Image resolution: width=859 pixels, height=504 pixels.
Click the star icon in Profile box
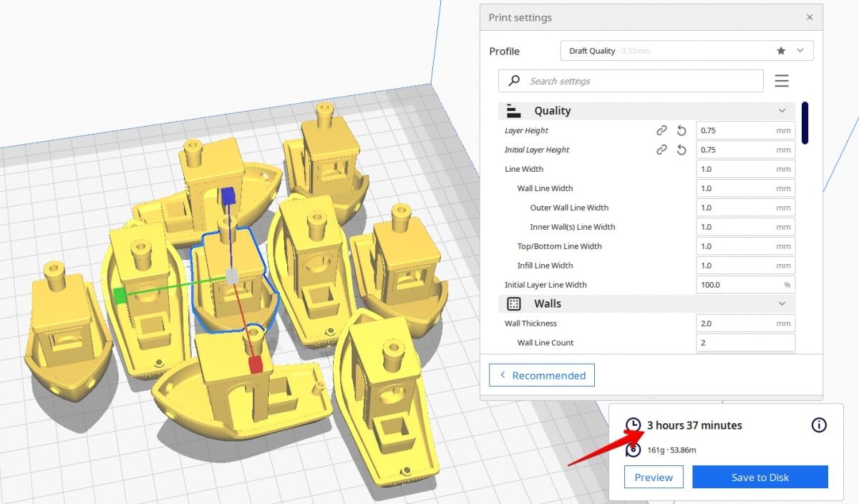pyautogui.click(x=781, y=51)
